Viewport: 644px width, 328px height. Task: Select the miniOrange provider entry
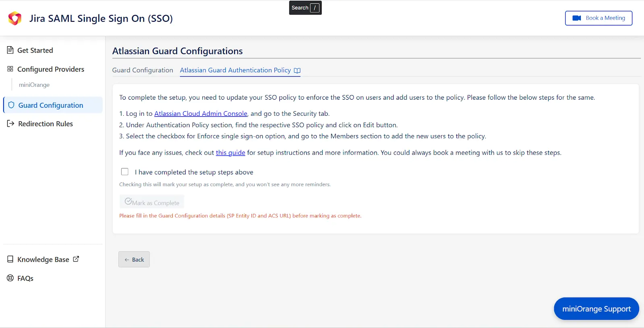(x=34, y=85)
